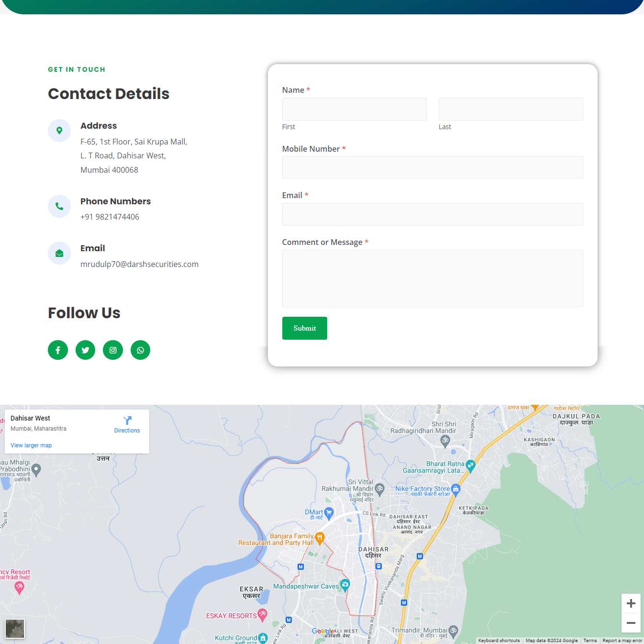644x644 pixels.
Task: Click Report a map error link
Action: [x=622, y=641]
